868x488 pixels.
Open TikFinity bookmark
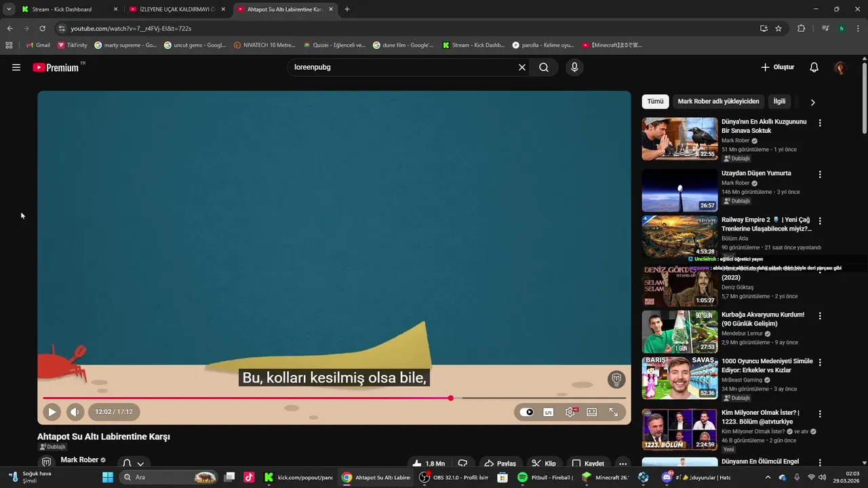coord(73,45)
